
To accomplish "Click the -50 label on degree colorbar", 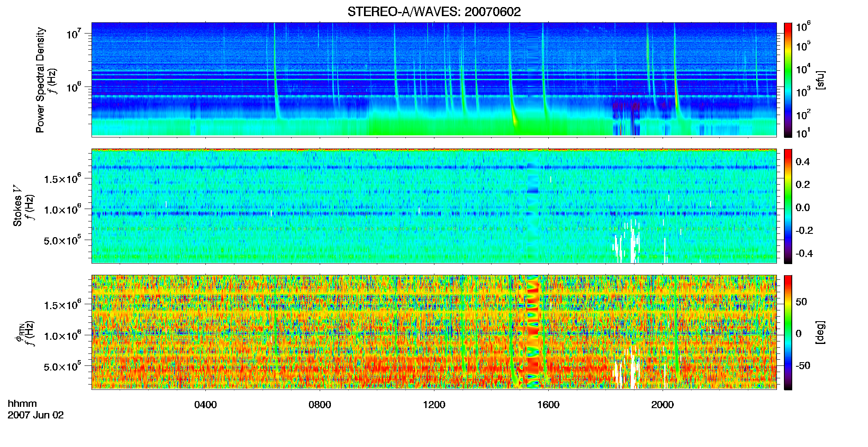I will click(x=803, y=366).
